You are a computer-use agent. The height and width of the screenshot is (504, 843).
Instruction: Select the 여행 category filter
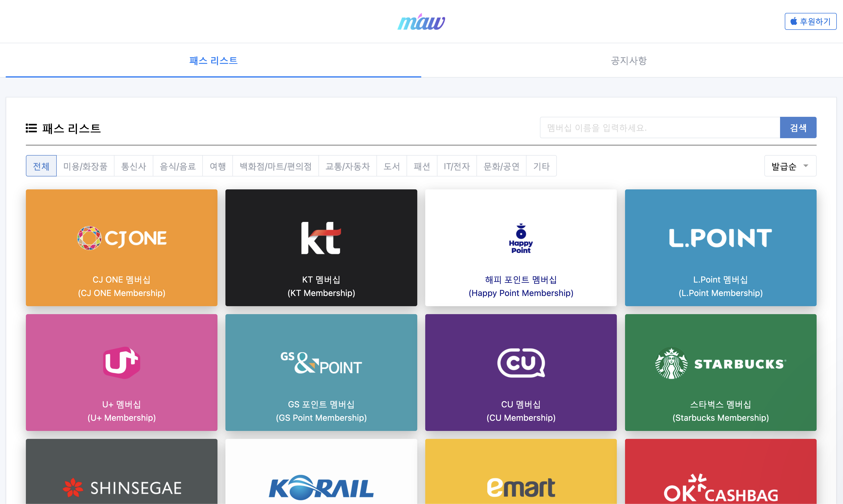coord(217,166)
